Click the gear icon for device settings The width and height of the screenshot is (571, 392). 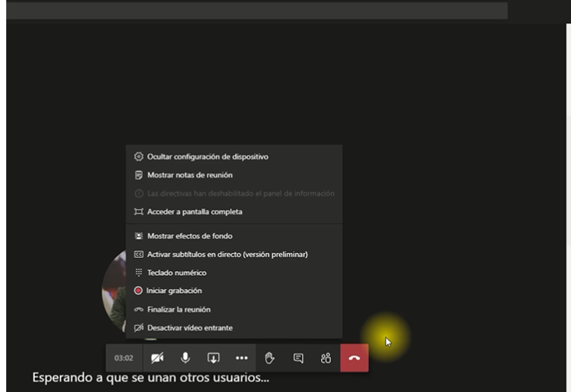139,157
